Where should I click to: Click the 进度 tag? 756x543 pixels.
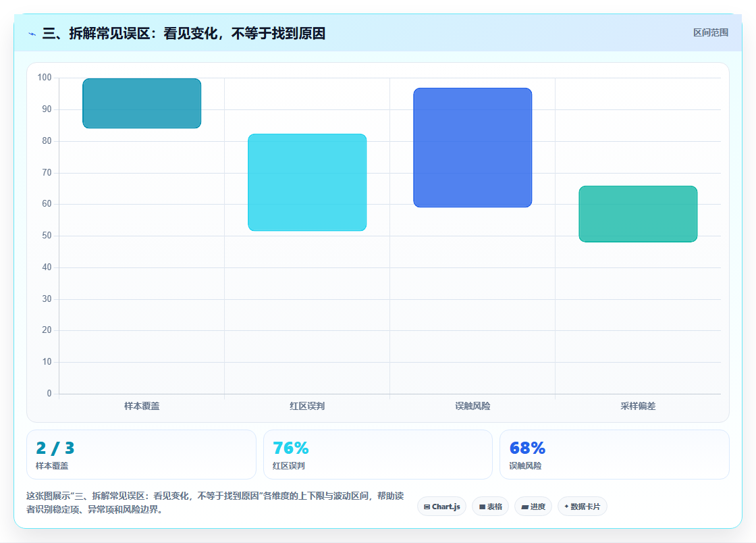click(x=533, y=507)
